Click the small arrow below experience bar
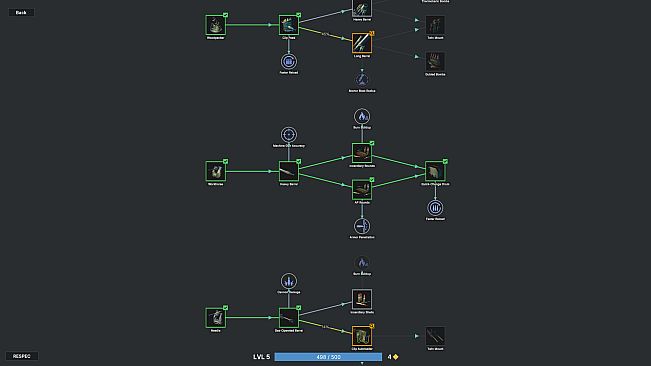Image resolution: width=651 pixels, height=366 pixels. point(362,364)
